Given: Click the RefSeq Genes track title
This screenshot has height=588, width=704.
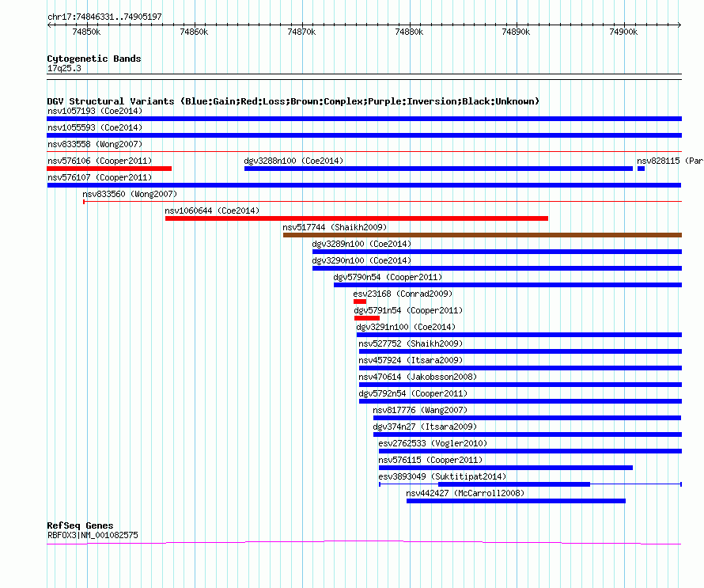Looking at the screenshot, I should tap(80, 525).
